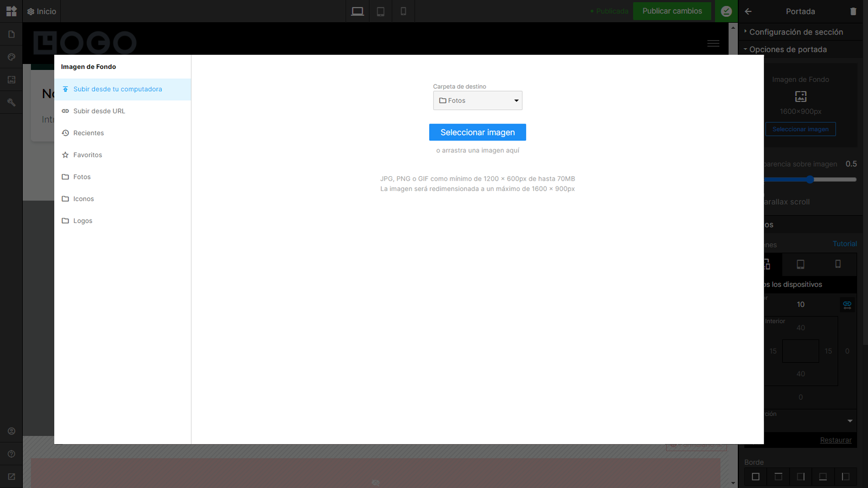The height and width of the screenshot is (488, 868).
Task: Open the Inicio page settings
Action: pos(42,11)
